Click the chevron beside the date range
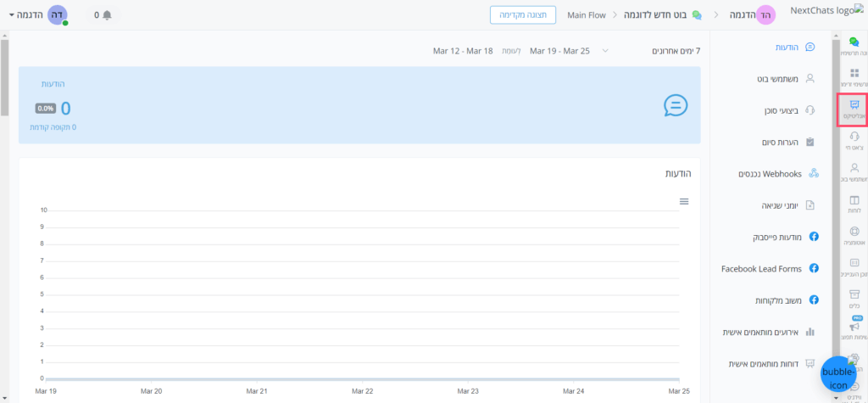The width and height of the screenshot is (868, 403). click(605, 50)
